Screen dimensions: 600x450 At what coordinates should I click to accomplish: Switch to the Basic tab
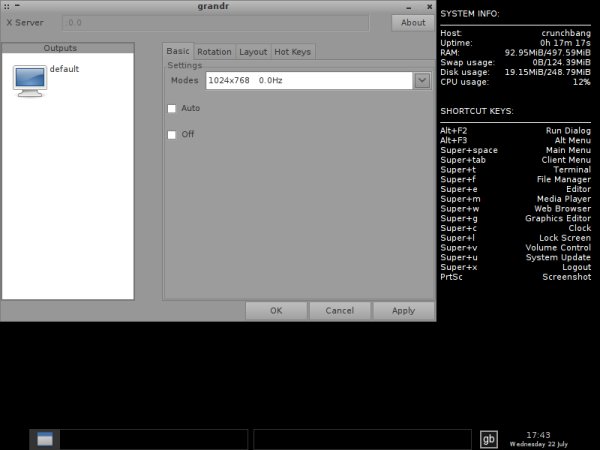178,51
